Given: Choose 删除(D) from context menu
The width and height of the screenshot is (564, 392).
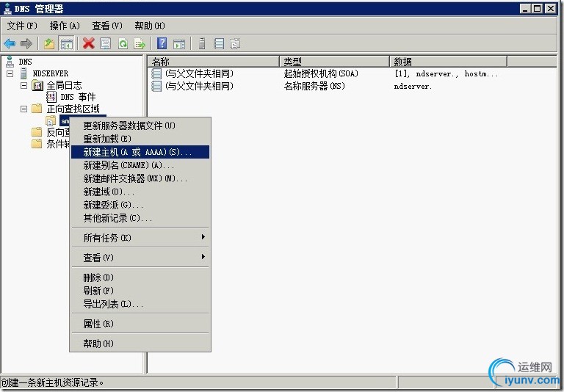Looking at the screenshot, I should tap(140, 277).
